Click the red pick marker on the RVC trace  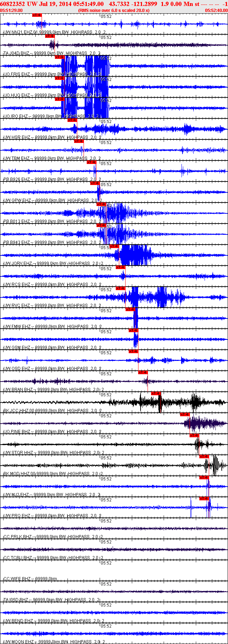tap(120, 288)
